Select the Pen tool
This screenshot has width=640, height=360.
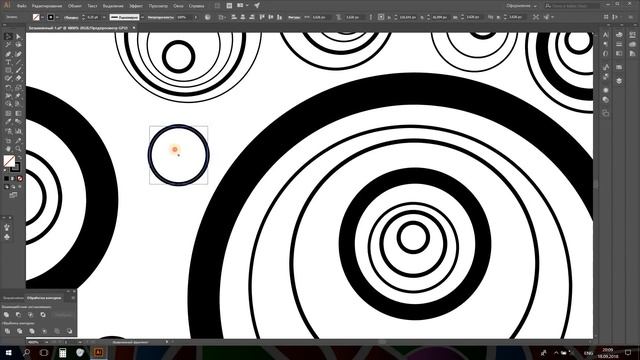8,54
